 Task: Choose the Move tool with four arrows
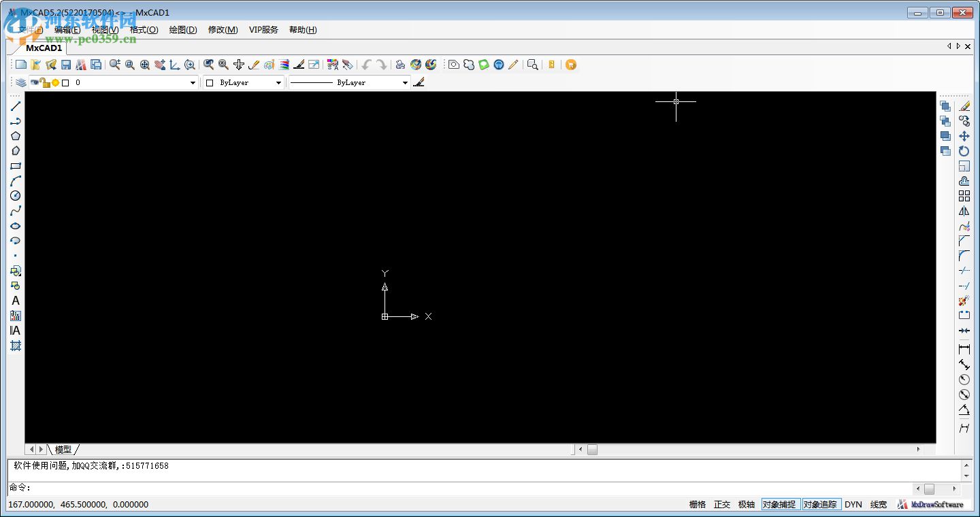tap(964, 136)
